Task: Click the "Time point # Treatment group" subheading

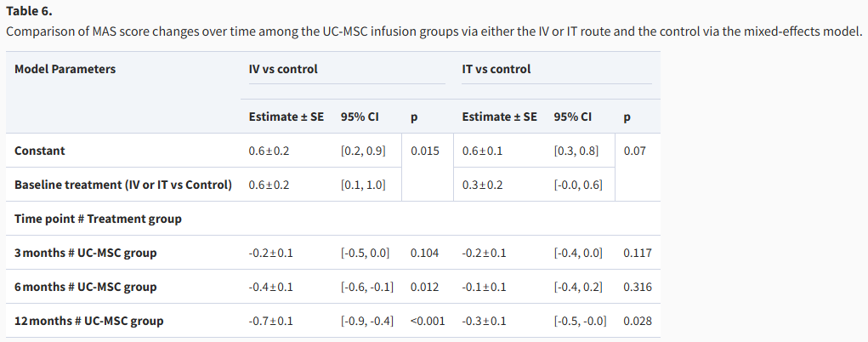Action: (x=98, y=219)
